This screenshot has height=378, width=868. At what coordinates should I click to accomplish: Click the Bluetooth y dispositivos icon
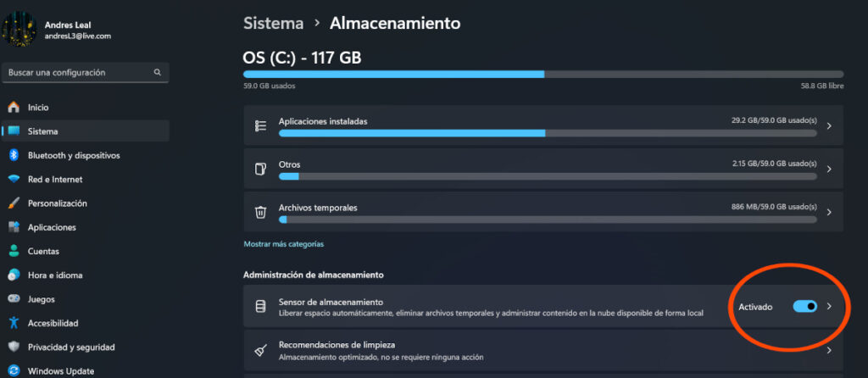[14, 155]
